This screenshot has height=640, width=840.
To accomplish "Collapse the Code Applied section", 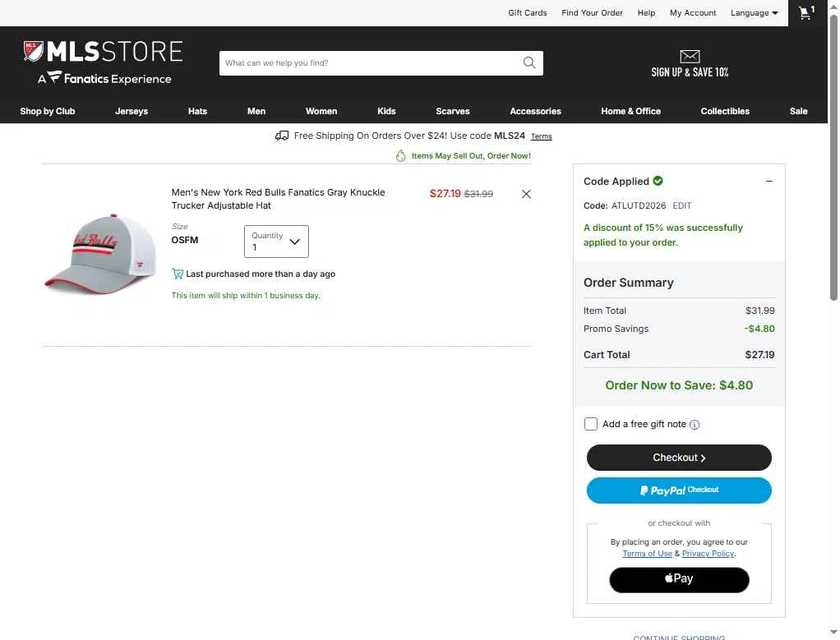I will tap(768, 182).
